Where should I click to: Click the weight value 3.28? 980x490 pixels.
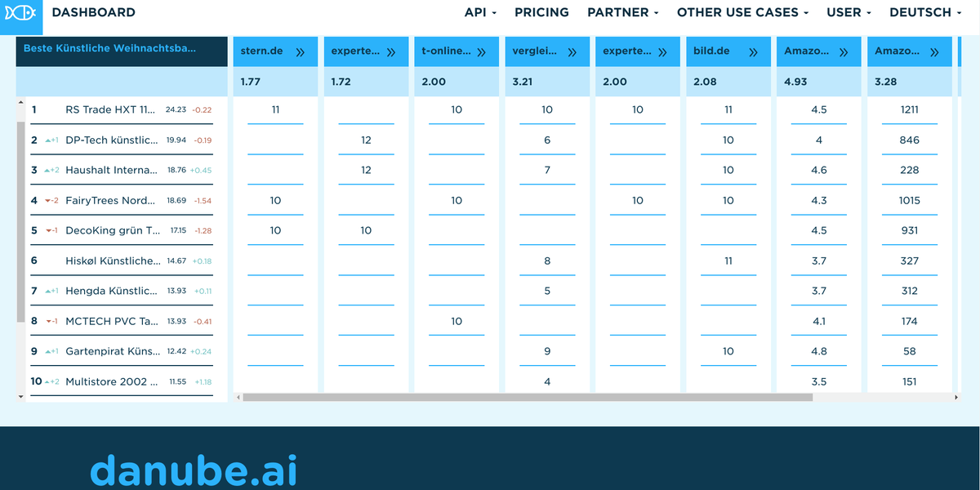coord(886,82)
